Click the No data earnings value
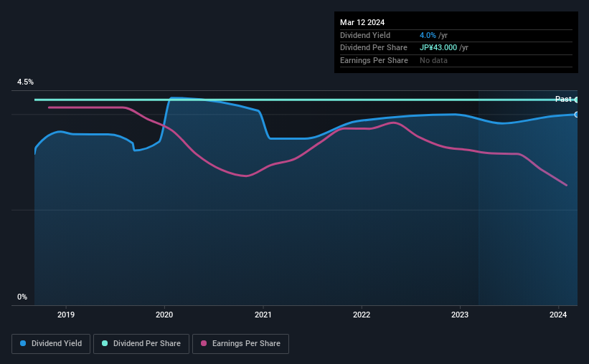 click(433, 60)
